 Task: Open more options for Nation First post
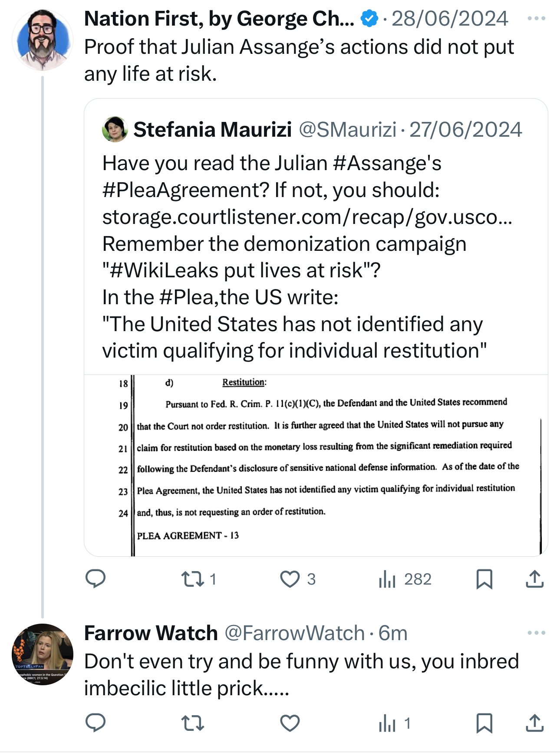(x=536, y=19)
